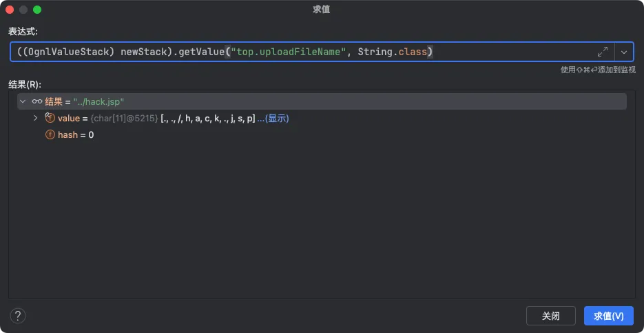Image resolution: width=644 pixels, height=333 pixels.
Task: Click the 使用⇧⌘⏎添加到监视 hint text
Action: (598, 70)
